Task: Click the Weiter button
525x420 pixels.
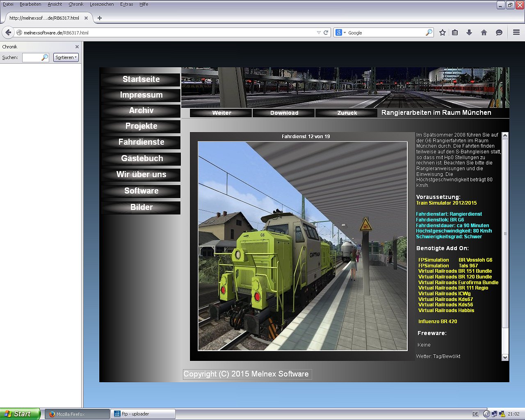Action: point(221,113)
